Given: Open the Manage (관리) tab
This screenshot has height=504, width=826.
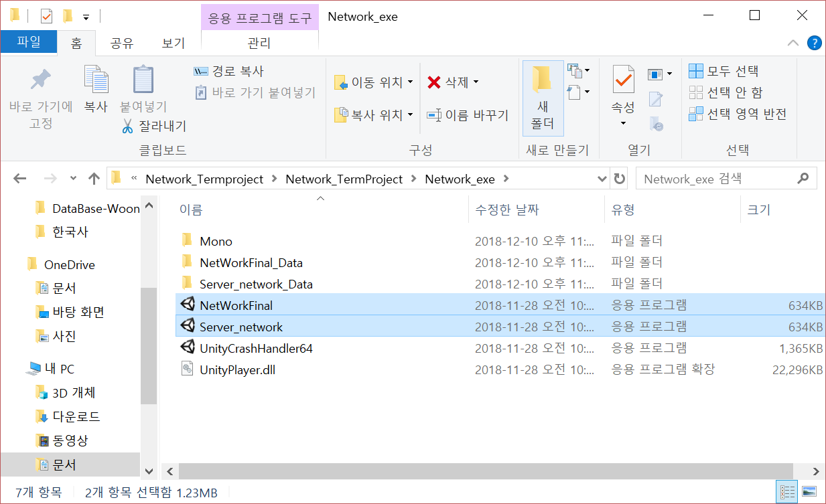Looking at the screenshot, I should pos(259,44).
